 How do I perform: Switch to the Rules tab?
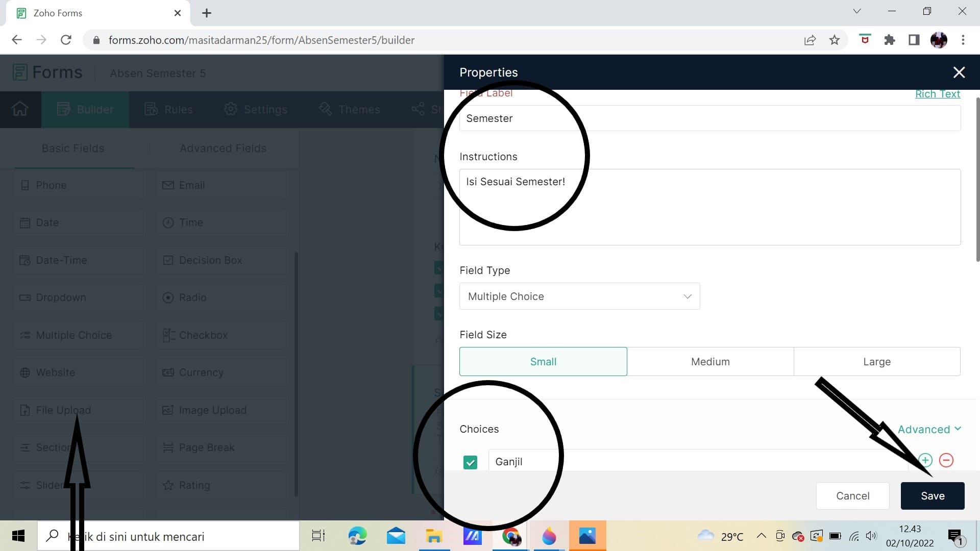[x=168, y=110]
